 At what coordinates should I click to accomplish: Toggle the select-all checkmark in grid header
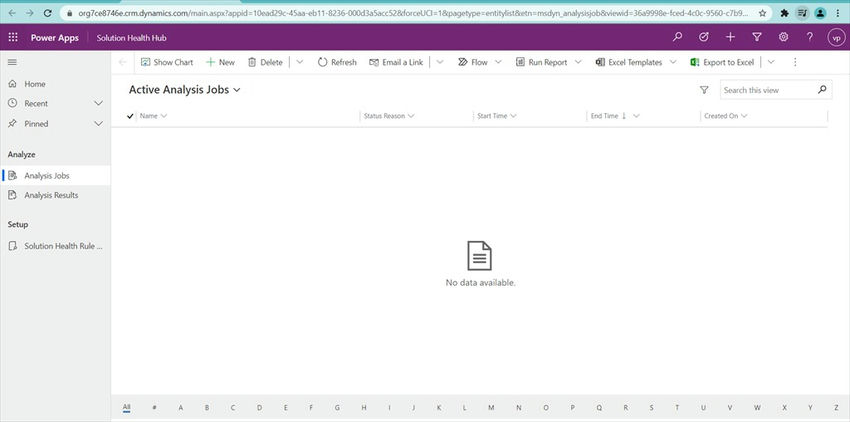[130, 116]
